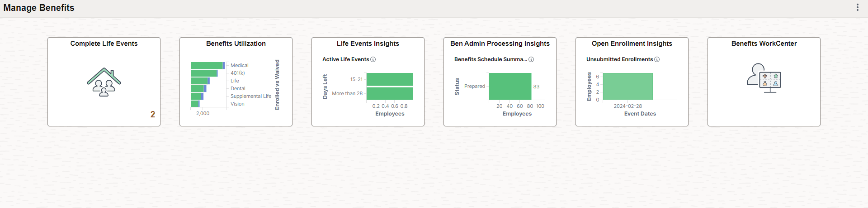Open the Life Events Insights tile title
The height and width of the screenshot is (208, 868).
[368, 44]
